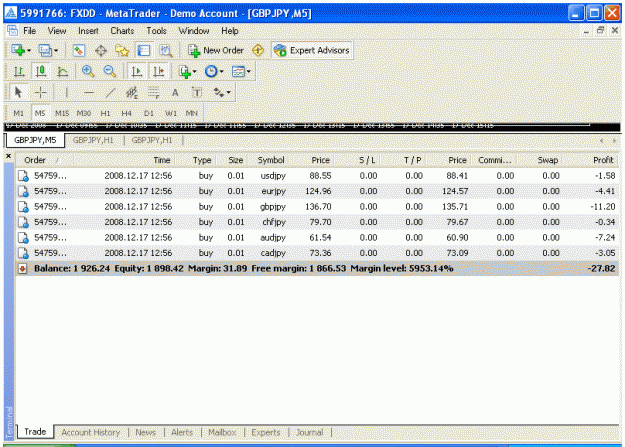The width and height of the screenshot is (625, 447).
Task: Open the Templates dropdown arrow
Action: point(249,72)
